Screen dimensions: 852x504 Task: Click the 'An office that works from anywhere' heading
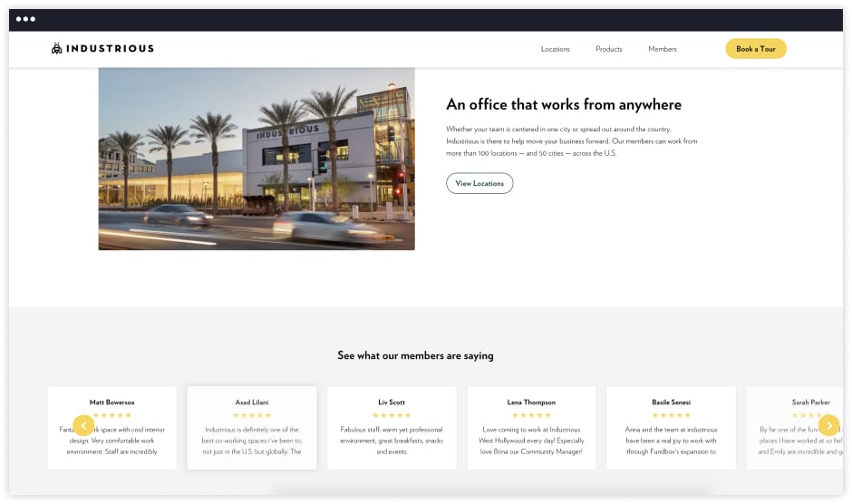[x=564, y=104]
